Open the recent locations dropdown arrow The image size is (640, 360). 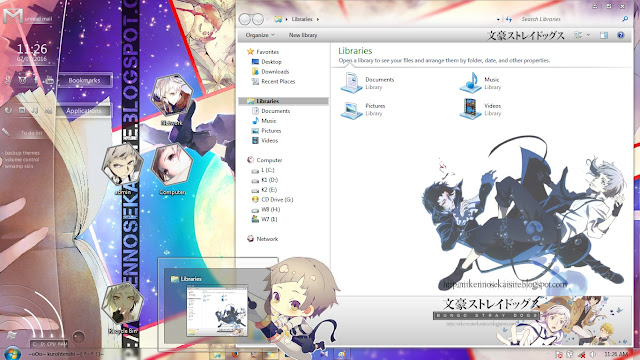(268, 19)
